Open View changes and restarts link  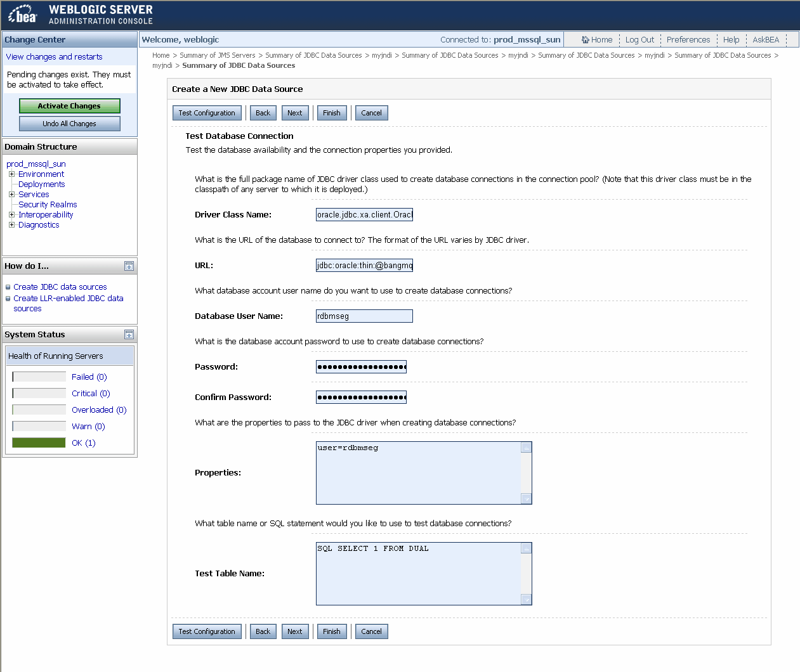click(54, 57)
